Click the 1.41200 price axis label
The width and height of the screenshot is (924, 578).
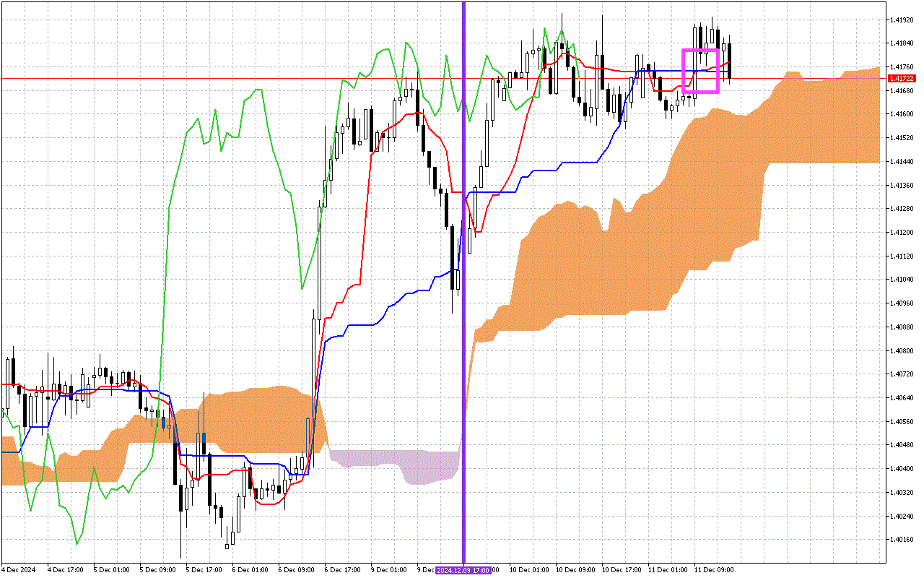[x=902, y=233]
